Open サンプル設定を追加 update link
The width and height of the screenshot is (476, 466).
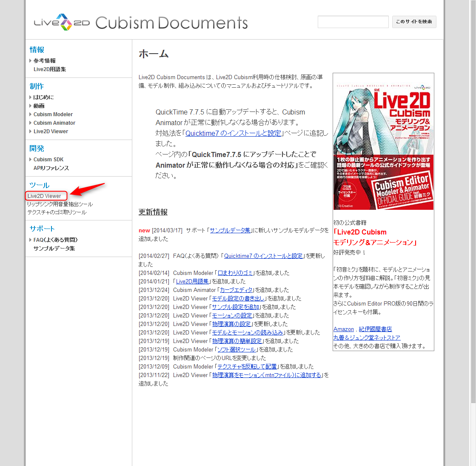tap(236, 307)
